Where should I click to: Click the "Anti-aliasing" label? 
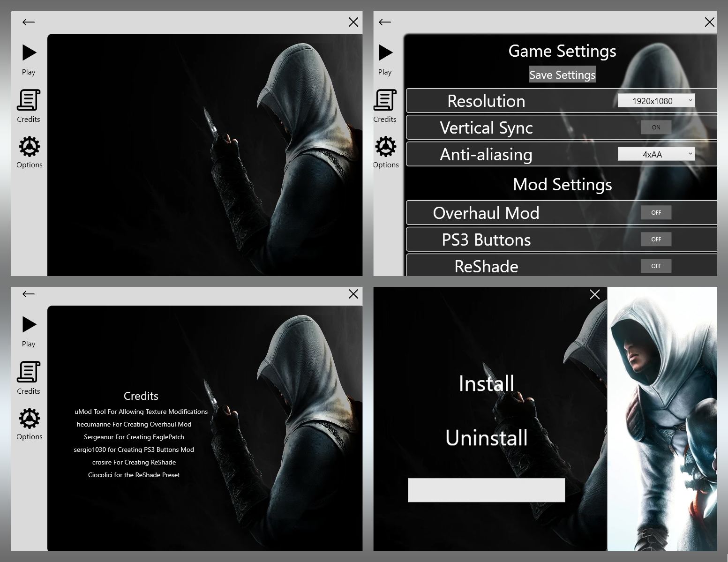pos(486,155)
